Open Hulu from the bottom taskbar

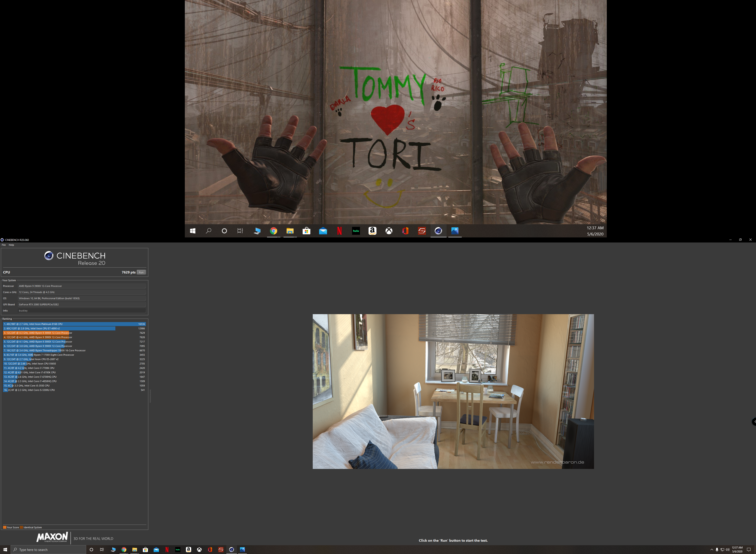[178, 550]
